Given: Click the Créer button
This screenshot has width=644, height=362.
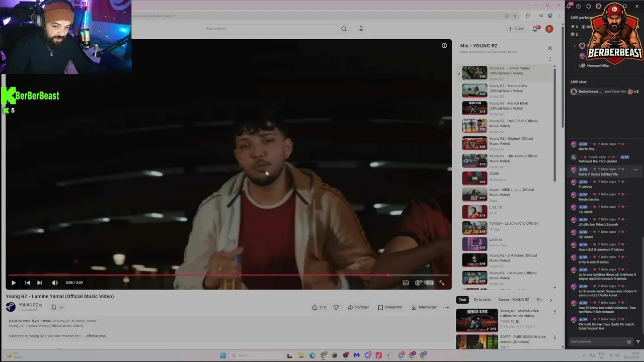Looking at the screenshot, I should point(516,29).
